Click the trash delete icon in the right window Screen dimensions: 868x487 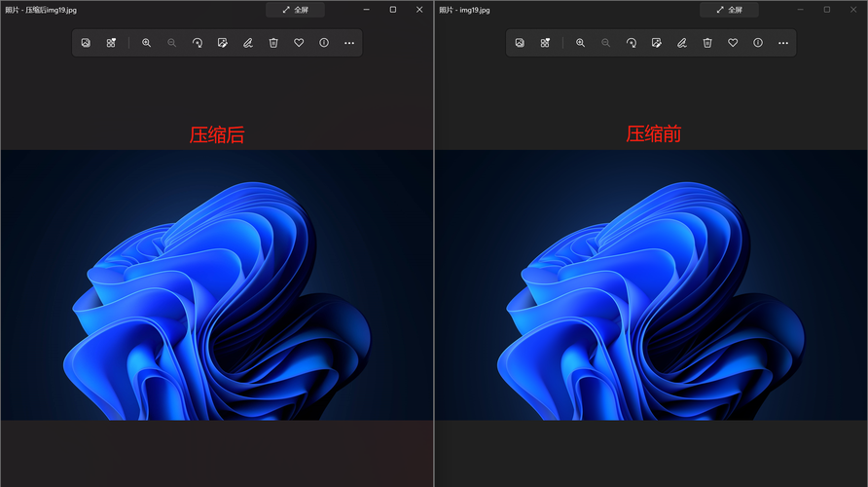click(707, 43)
